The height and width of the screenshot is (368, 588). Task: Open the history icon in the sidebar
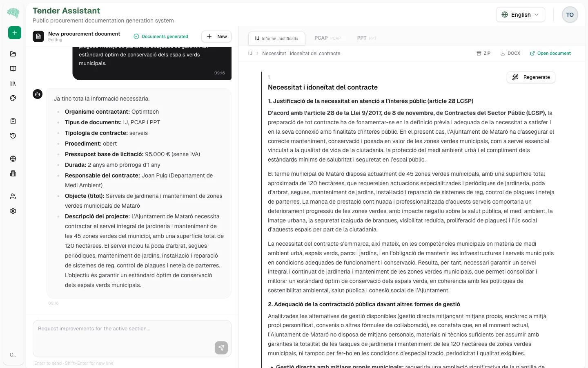(x=13, y=136)
